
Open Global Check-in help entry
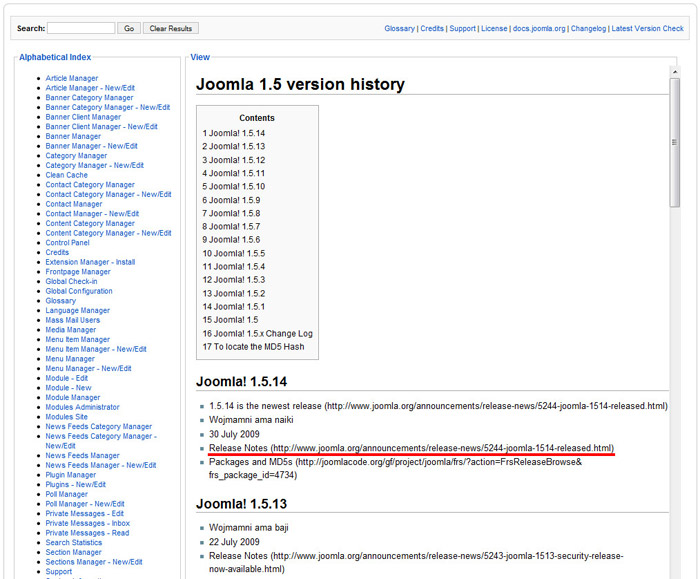[x=71, y=281]
